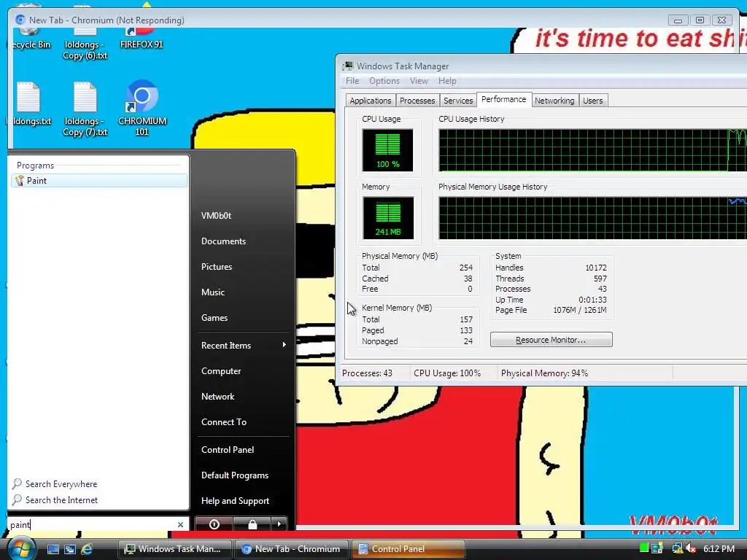Click the Switch between windows quick launch icon
The width and height of the screenshot is (747, 560).
click(70, 549)
